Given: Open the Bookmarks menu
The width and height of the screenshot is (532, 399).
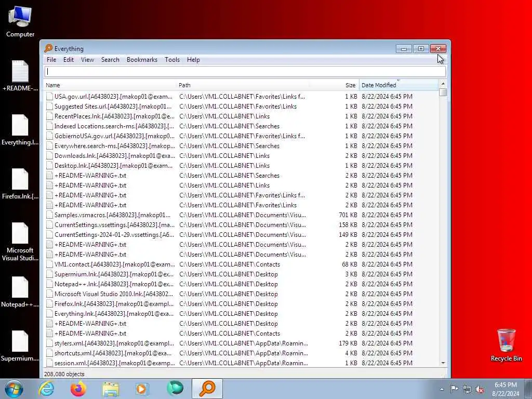Looking at the screenshot, I should 142,60.
